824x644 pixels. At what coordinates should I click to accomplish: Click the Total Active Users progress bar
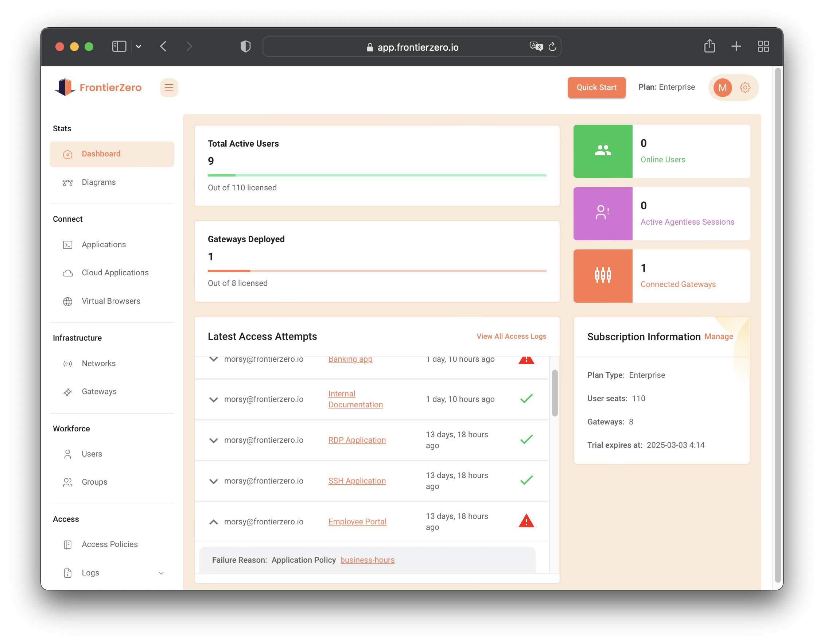377,175
